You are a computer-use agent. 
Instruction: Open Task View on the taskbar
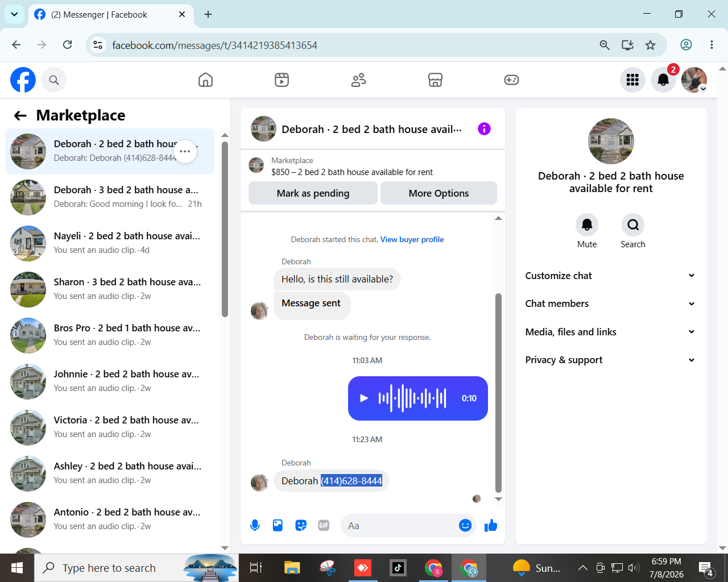pos(256,568)
